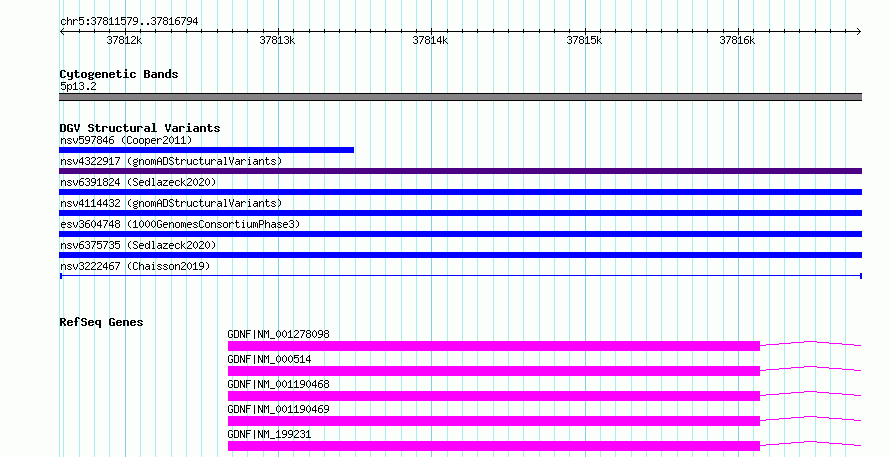The height and width of the screenshot is (457, 890).
Task: Select the nsv6375735 (Sedlazeck2020) variant bar
Action: [460, 255]
